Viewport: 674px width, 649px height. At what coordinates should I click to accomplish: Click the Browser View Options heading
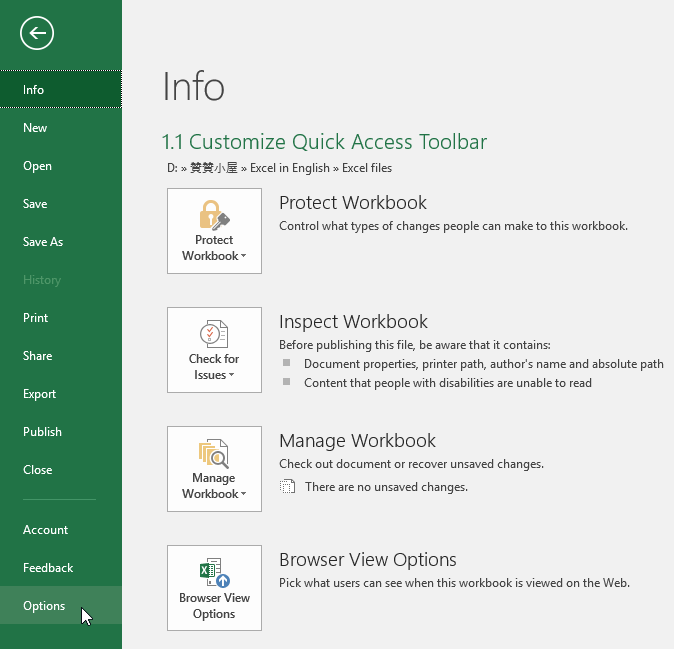coord(368,560)
